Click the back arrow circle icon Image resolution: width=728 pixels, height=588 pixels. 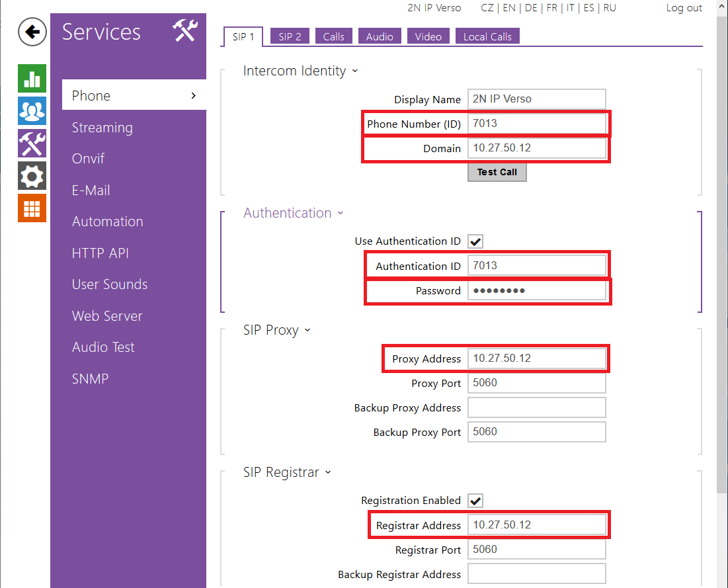point(32,32)
